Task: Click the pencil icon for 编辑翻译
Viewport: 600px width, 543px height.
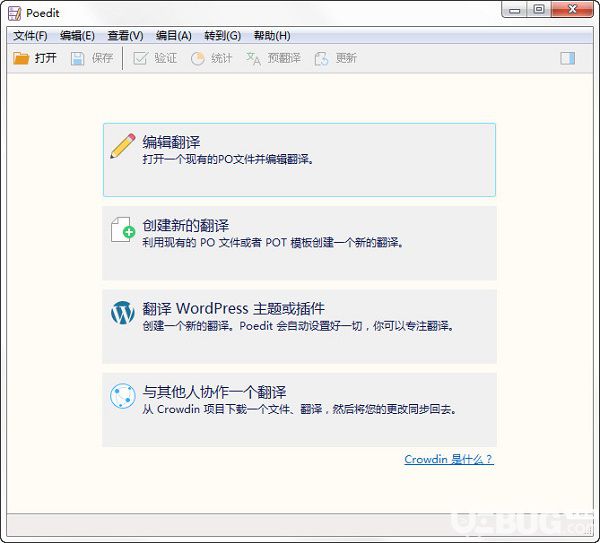Action: 122,146
